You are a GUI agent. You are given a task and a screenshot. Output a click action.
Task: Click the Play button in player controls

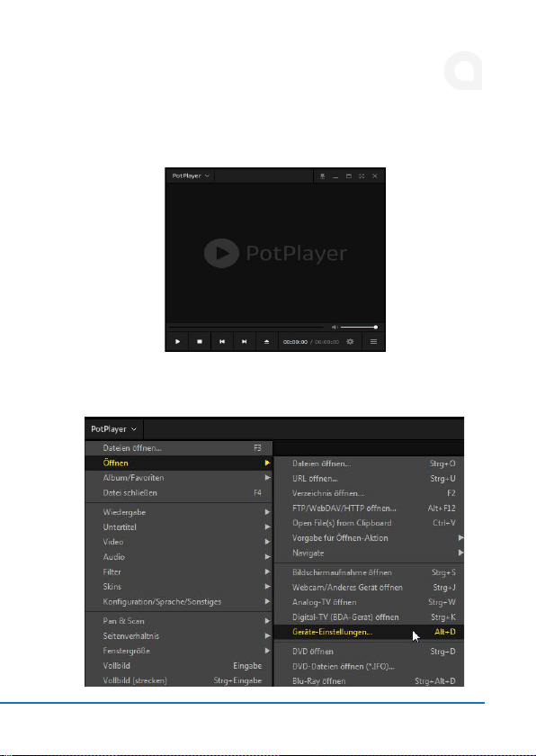(178, 341)
